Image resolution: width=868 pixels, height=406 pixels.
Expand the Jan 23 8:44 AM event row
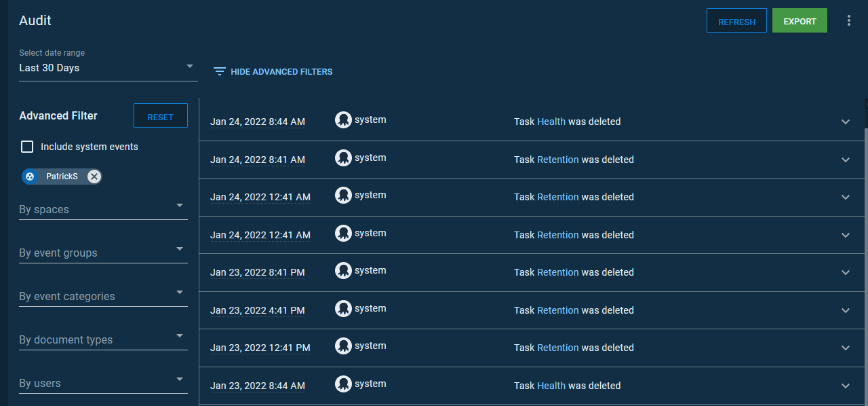tap(846, 386)
